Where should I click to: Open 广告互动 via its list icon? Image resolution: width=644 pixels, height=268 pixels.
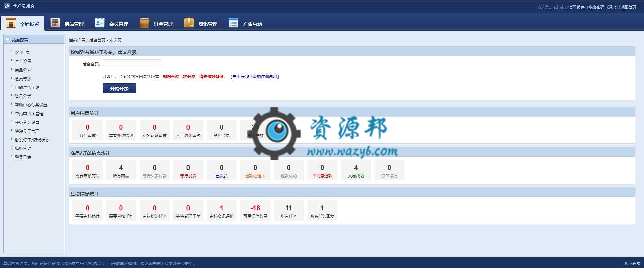pyautogui.click(x=233, y=23)
